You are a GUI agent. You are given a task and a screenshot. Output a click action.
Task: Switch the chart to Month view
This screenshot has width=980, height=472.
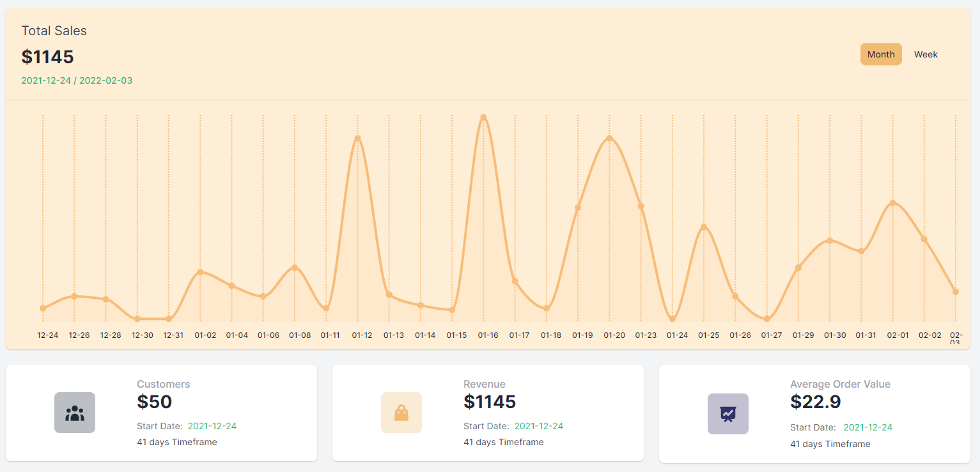pyautogui.click(x=881, y=54)
